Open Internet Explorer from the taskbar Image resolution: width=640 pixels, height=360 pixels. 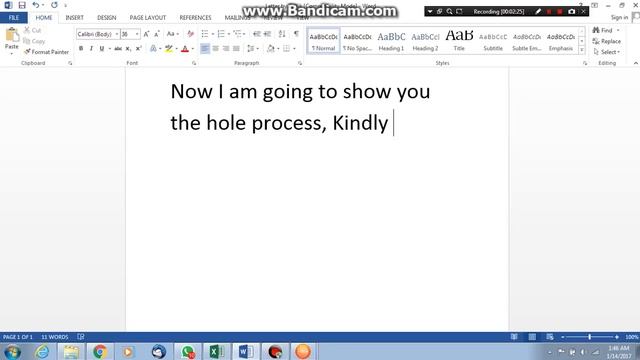[x=42, y=351]
